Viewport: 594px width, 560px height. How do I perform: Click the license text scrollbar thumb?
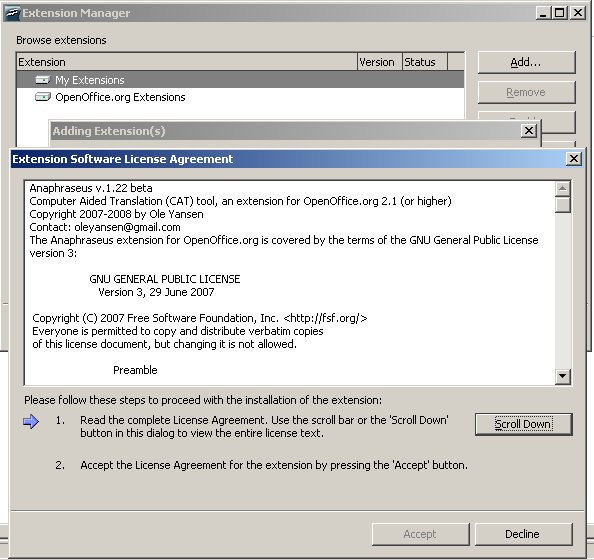(x=563, y=205)
